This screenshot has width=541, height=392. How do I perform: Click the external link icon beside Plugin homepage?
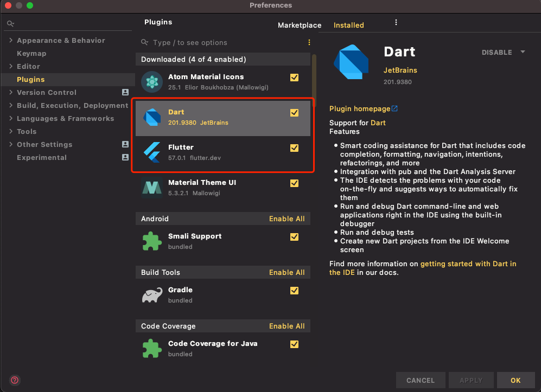[394, 108]
